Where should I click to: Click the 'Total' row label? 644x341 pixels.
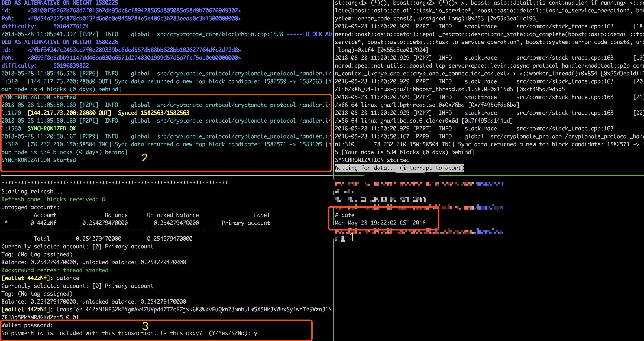(41, 239)
